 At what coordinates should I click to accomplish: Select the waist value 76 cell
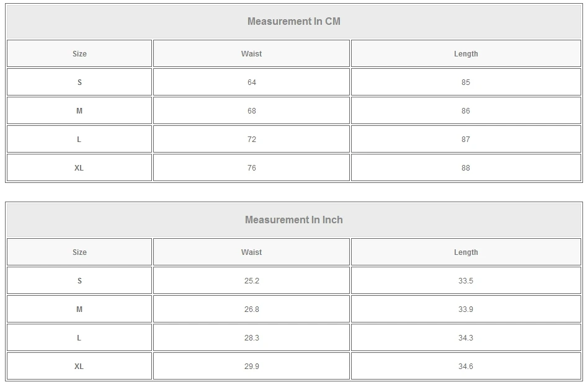(251, 168)
